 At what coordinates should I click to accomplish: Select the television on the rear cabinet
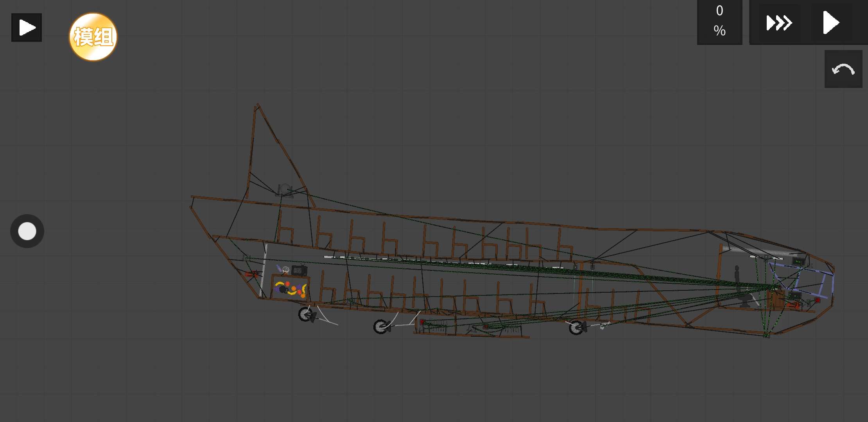(x=299, y=270)
